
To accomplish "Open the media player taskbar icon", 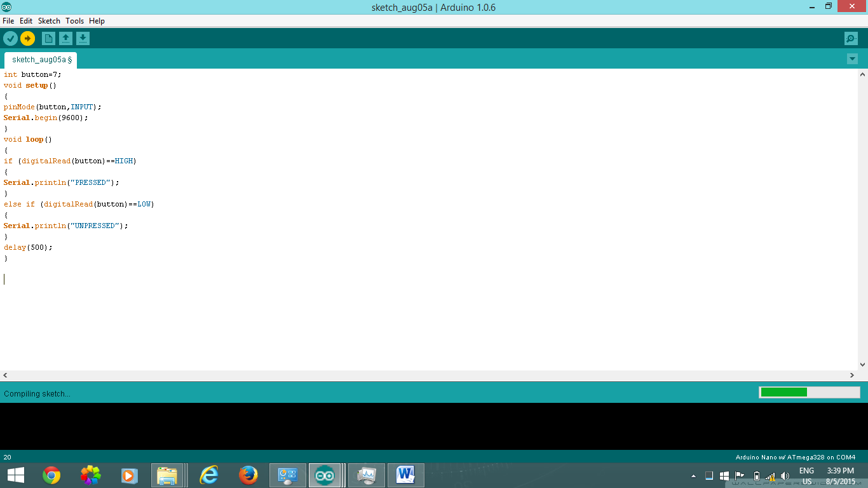I will click(129, 475).
